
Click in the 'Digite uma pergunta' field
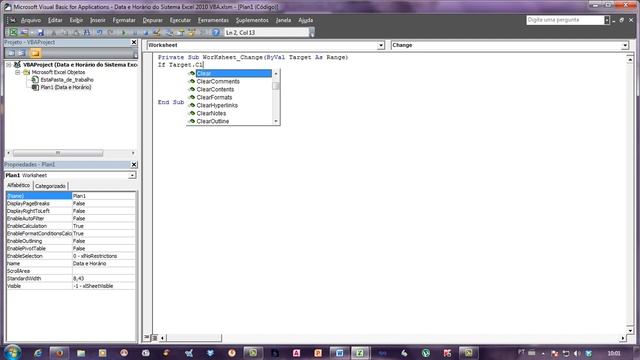click(x=565, y=20)
